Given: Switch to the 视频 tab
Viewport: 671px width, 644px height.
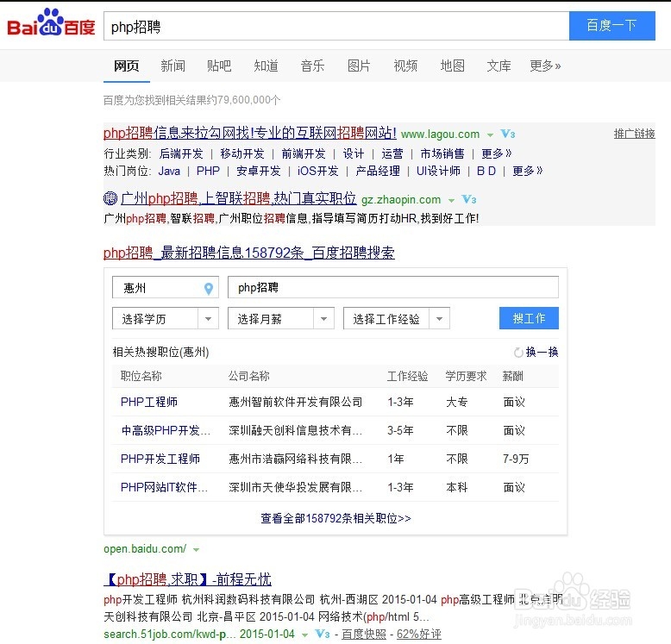Looking at the screenshot, I should (405, 66).
